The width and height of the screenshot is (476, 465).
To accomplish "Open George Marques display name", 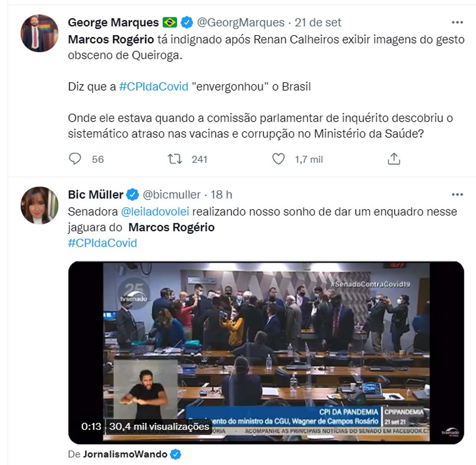I will point(114,23).
